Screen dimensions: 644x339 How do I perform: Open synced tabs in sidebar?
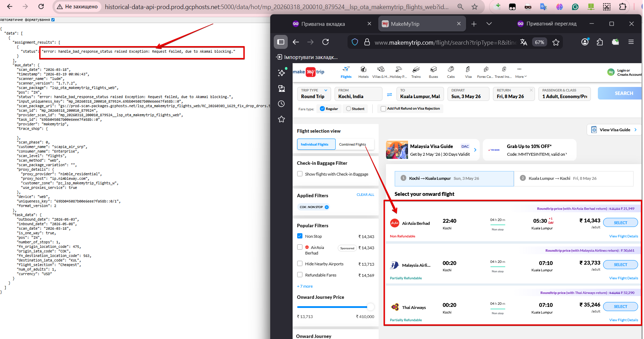pyautogui.click(x=281, y=88)
